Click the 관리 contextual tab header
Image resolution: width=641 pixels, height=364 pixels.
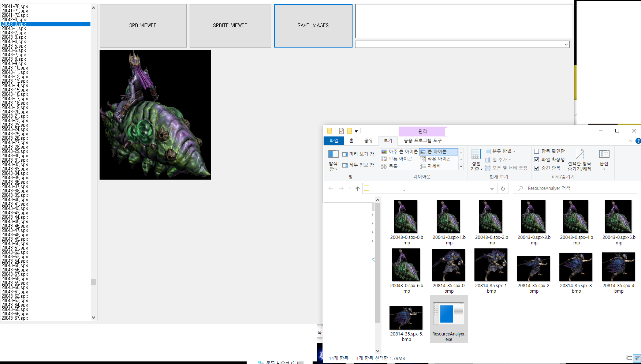click(422, 131)
